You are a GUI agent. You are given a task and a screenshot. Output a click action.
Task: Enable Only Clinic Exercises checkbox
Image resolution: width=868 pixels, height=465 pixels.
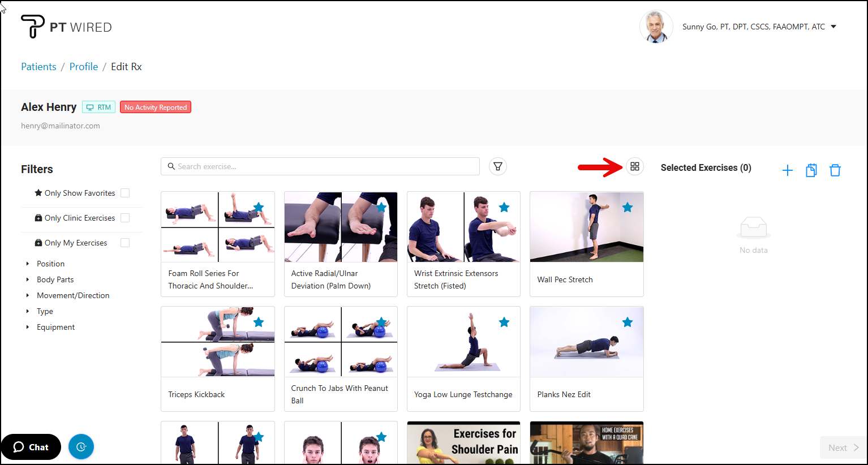click(x=125, y=218)
